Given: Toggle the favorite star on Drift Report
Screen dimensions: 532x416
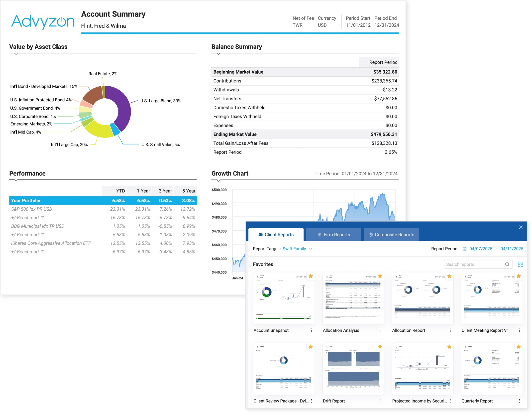Looking at the screenshot, I should click(x=380, y=347).
